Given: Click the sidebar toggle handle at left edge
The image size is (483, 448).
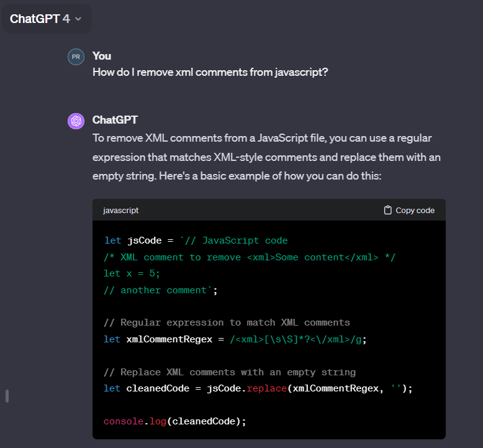Looking at the screenshot, I should tap(7, 396).
